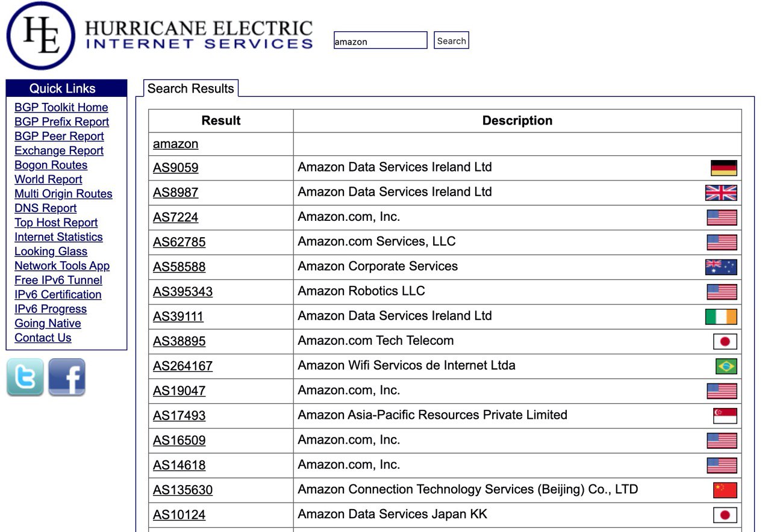771x532 pixels.
Task: Click US flag in AS395343 row
Action: [722, 292]
